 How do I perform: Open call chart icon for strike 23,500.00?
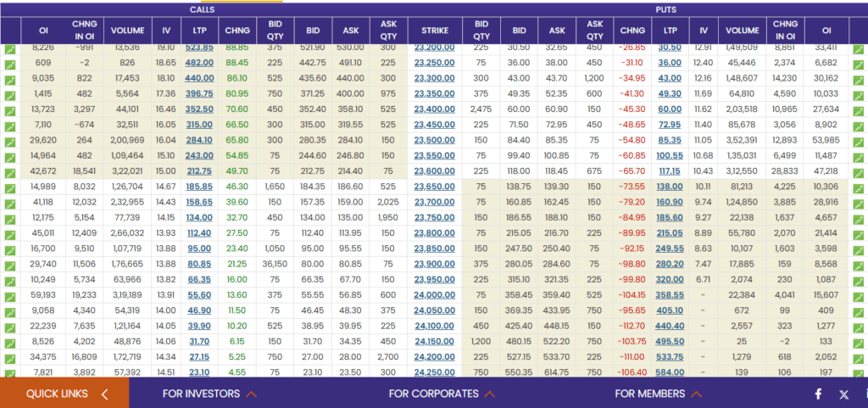point(10,143)
